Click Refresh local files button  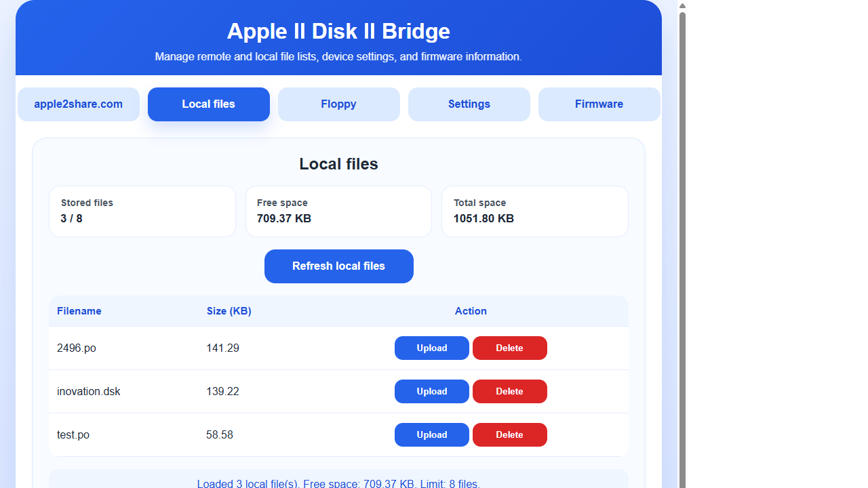[x=339, y=266]
